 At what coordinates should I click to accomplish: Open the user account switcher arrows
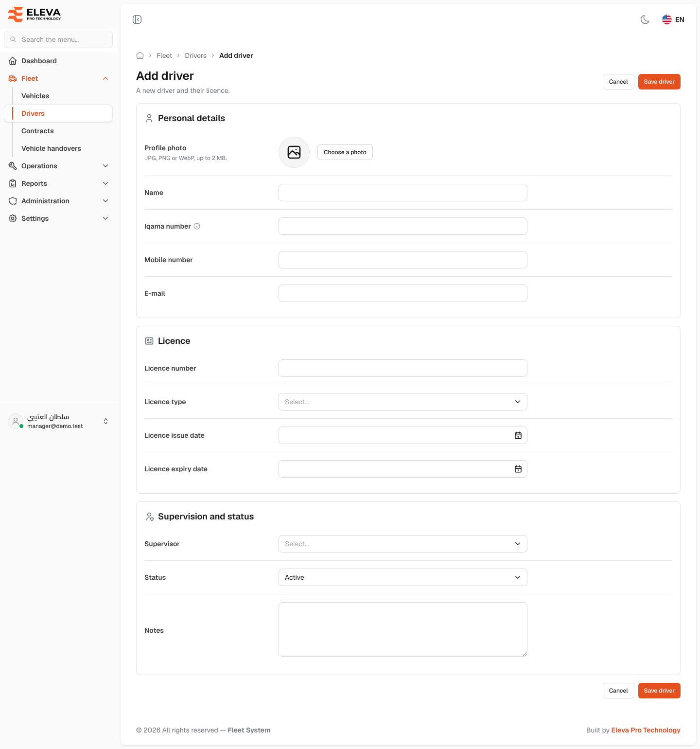[x=106, y=421]
